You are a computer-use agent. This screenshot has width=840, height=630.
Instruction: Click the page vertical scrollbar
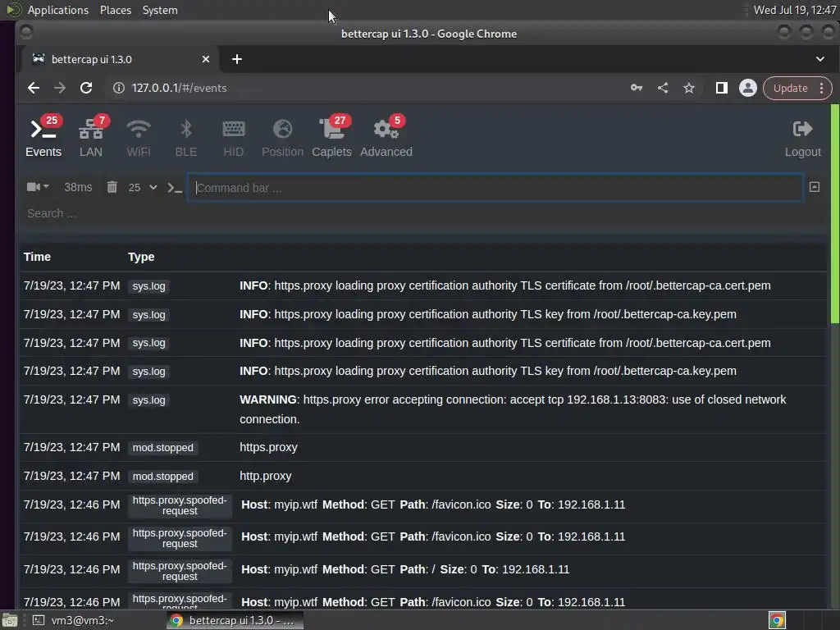(x=834, y=214)
